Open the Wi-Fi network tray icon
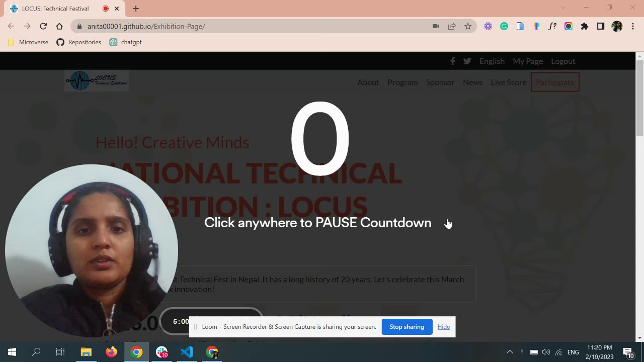The image size is (644, 362). click(x=558, y=352)
